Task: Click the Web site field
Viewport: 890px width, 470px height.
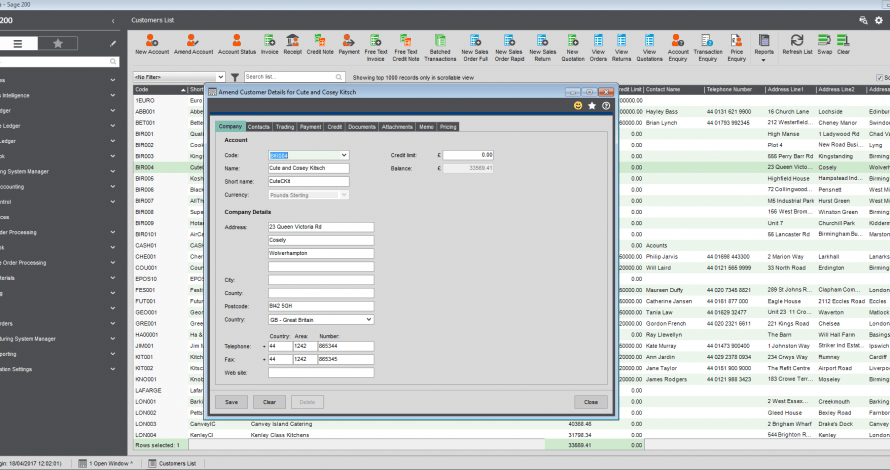Action: coord(321,372)
